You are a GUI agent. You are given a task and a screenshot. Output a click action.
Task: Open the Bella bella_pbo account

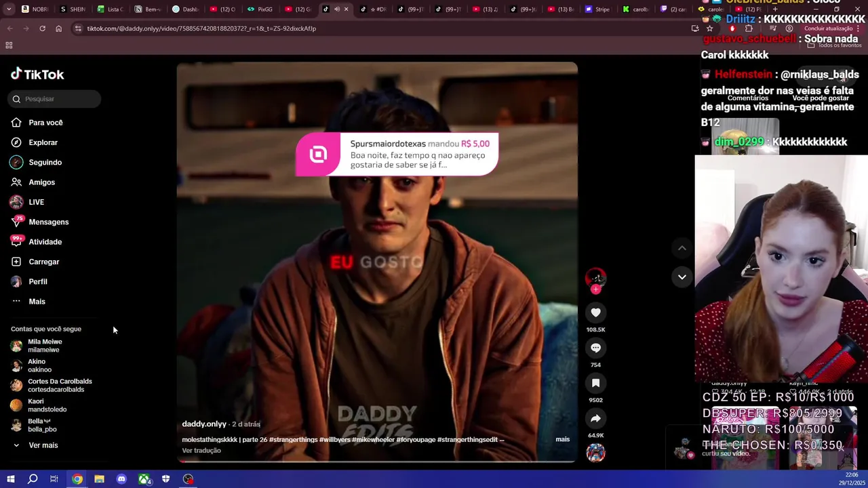[x=33, y=425]
